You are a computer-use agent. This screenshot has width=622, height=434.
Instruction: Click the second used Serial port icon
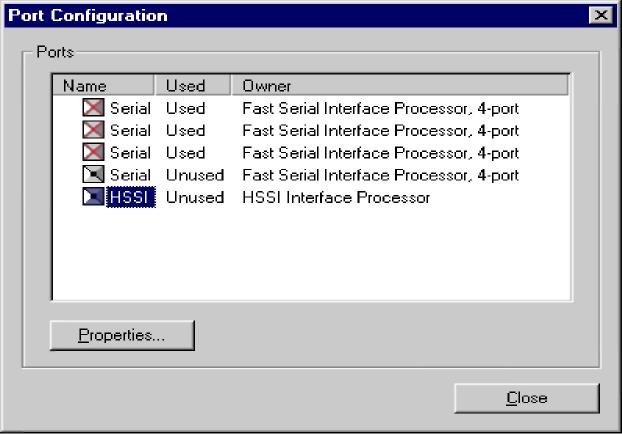[x=93, y=130]
